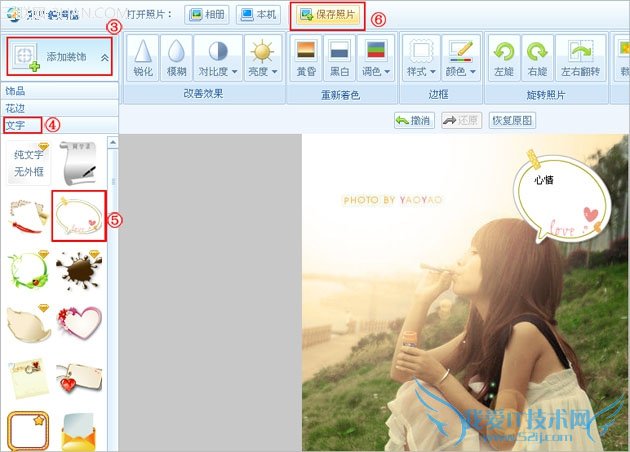Select the beige torn parchment frame
The image size is (630, 452).
pos(28,323)
